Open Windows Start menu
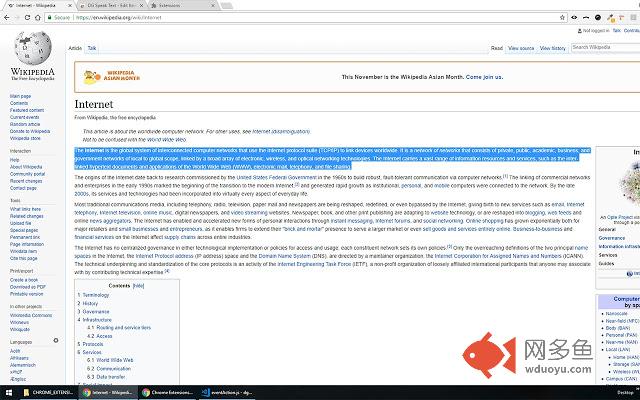 coord(8,393)
